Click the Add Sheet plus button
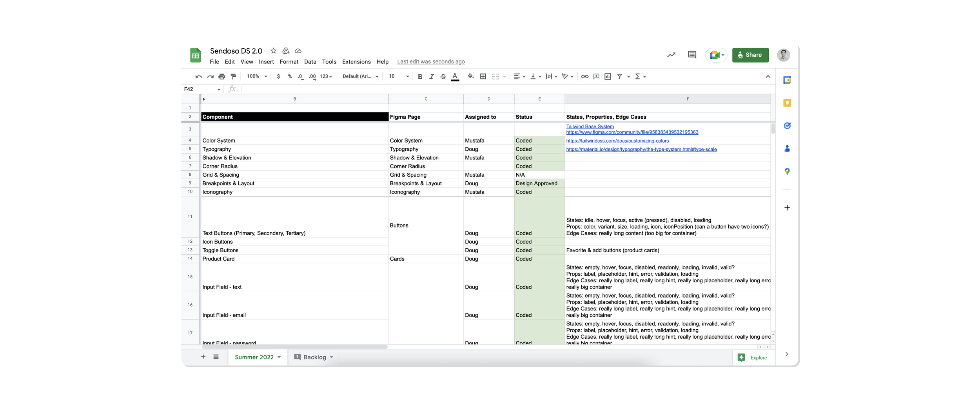This screenshot has height=408, width=980. [x=203, y=357]
